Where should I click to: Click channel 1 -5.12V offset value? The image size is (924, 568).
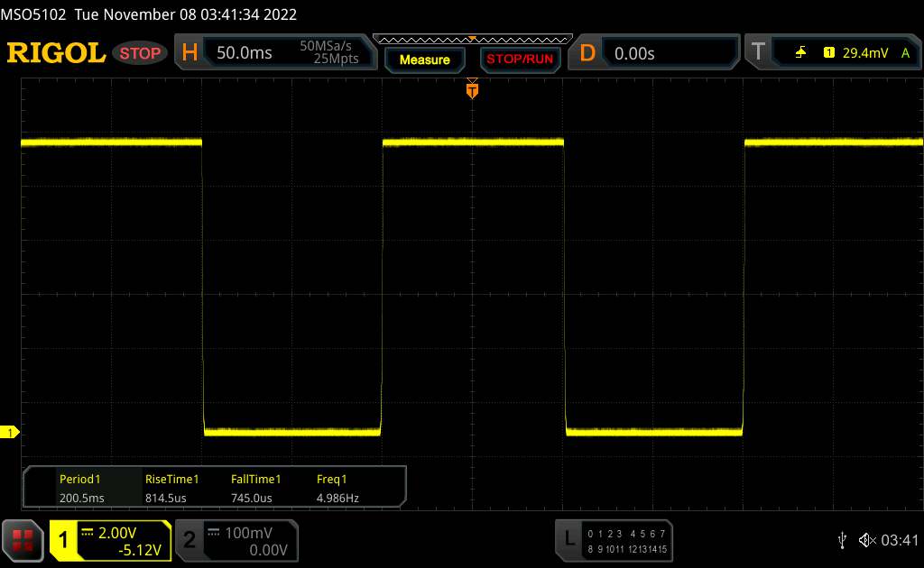[140, 550]
